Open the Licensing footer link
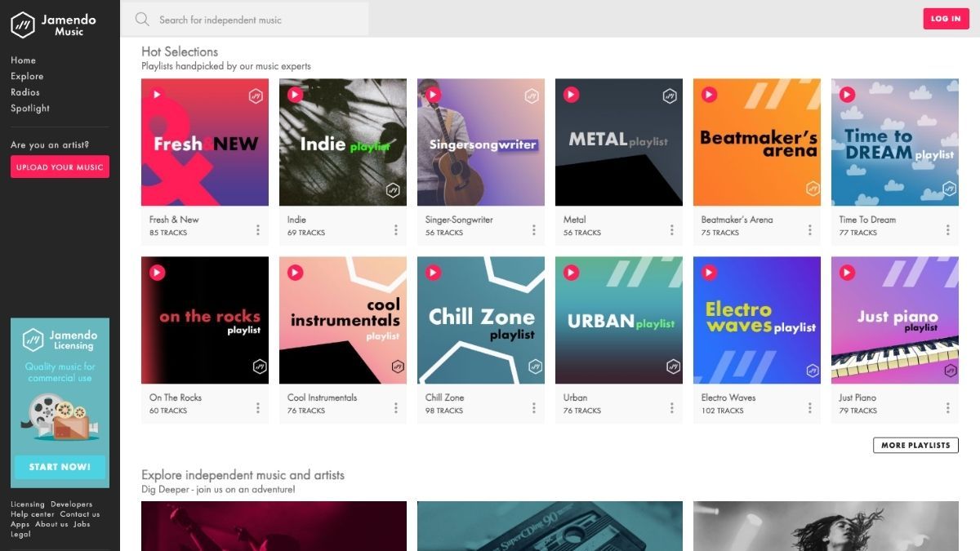 click(28, 504)
